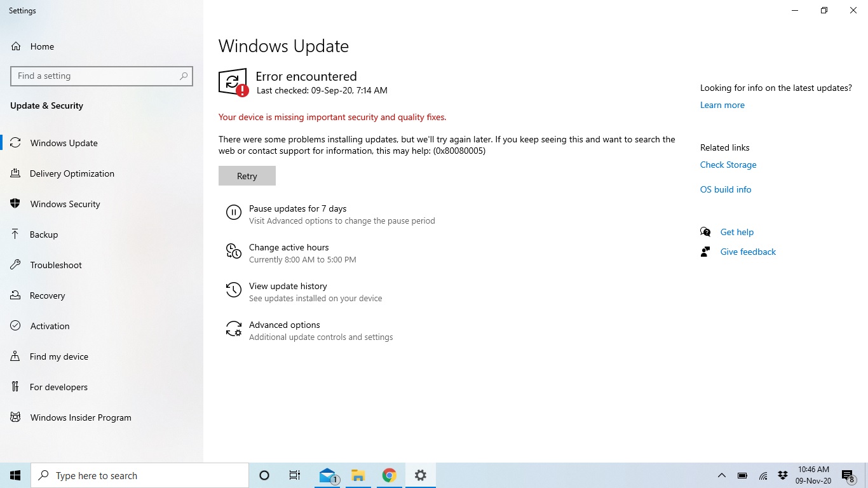Click the Delivery Optimization icon
This screenshot has width=868, height=488.
(16, 173)
